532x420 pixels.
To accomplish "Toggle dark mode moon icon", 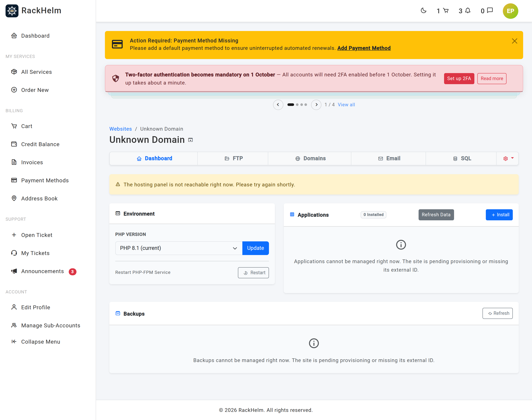I will click(423, 11).
